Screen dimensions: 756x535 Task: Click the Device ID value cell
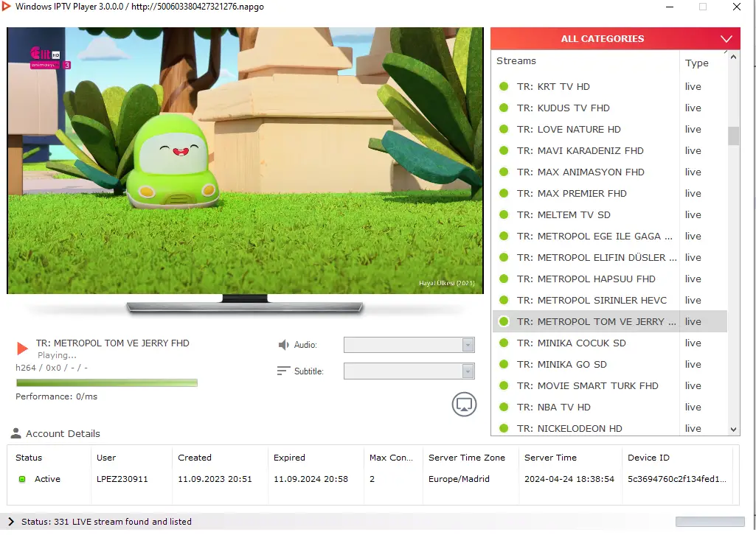tap(677, 479)
